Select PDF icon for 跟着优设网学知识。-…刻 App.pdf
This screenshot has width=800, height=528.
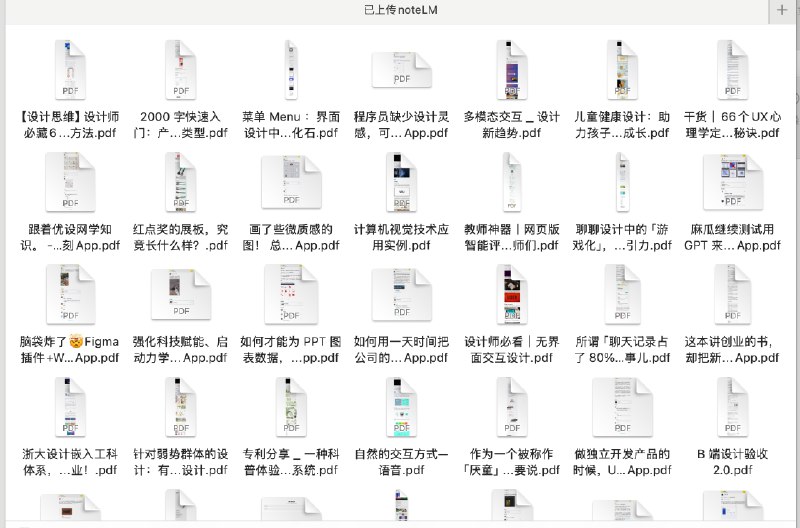click(x=70, y=182)
